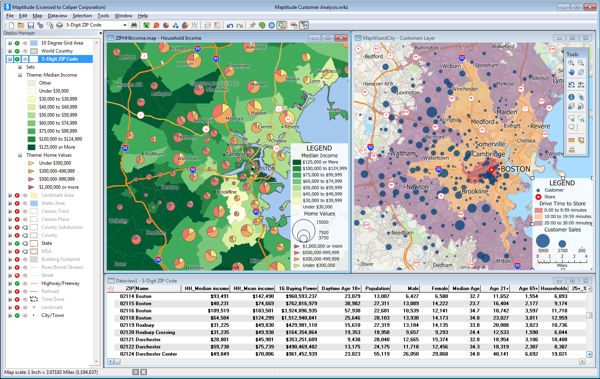This screenshot has height=379, width=600.
Task: Click the dot scatter icon in toolbar
Action: click(194, 25)
